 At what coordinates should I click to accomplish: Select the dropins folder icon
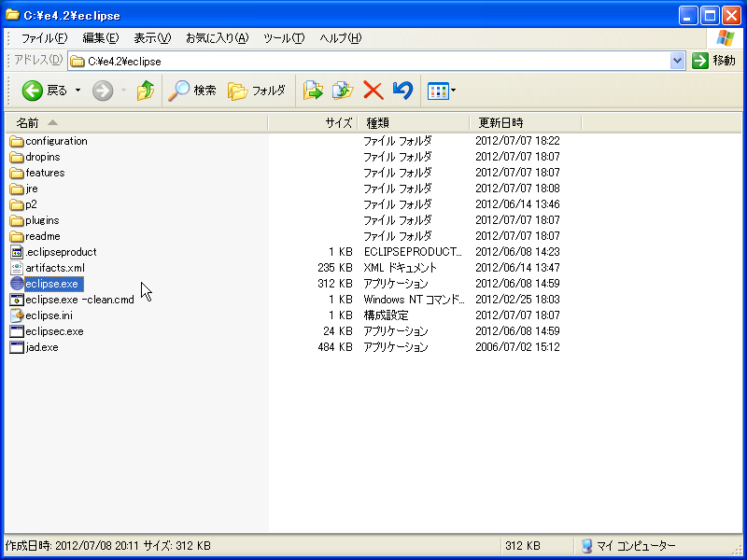click(17, 157)
